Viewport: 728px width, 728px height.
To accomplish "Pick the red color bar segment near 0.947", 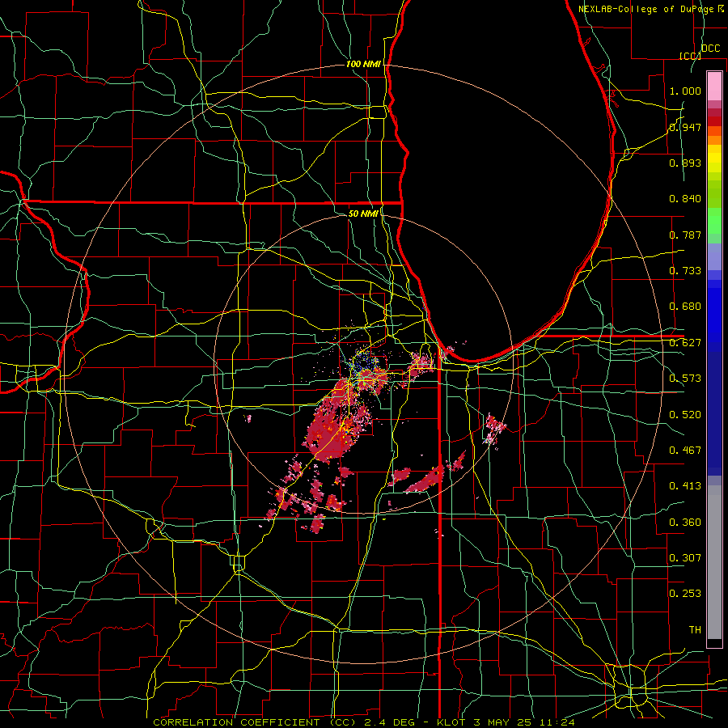I will tap(714, 121).
